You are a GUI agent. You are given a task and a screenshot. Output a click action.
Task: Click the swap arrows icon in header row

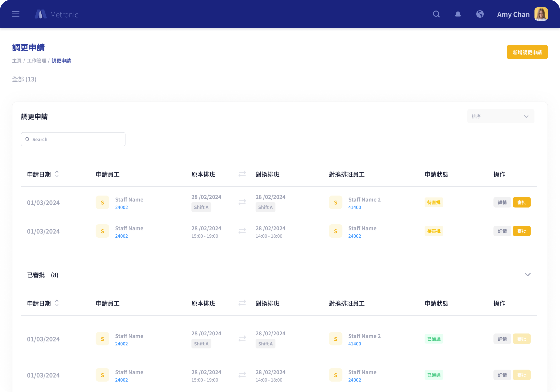[242, 174]
